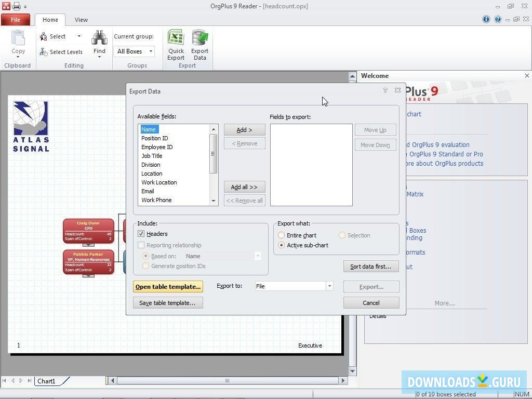532x399 pixels.
Task: Switch to the View ribbon tab
Action: point(81,20)
